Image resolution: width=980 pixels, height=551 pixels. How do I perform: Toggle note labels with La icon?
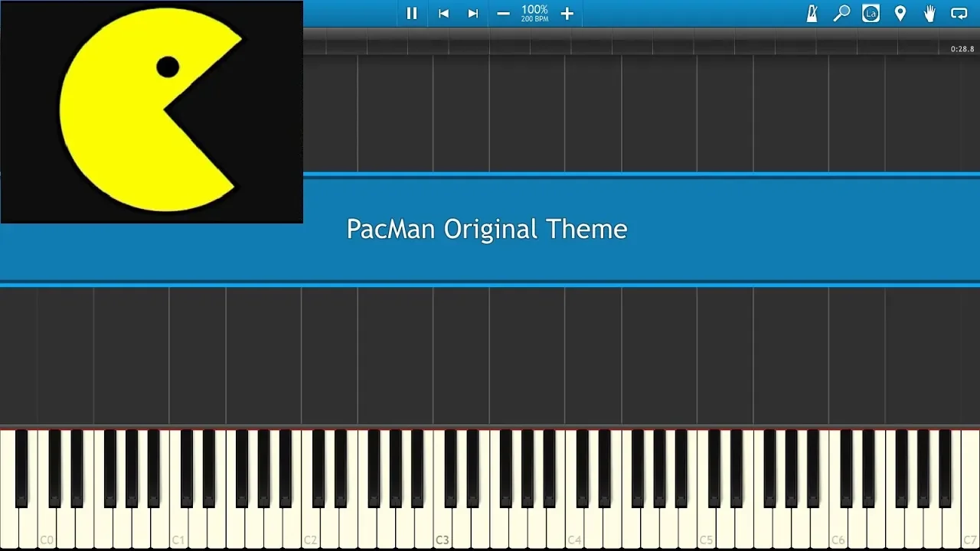pos(871,13)
